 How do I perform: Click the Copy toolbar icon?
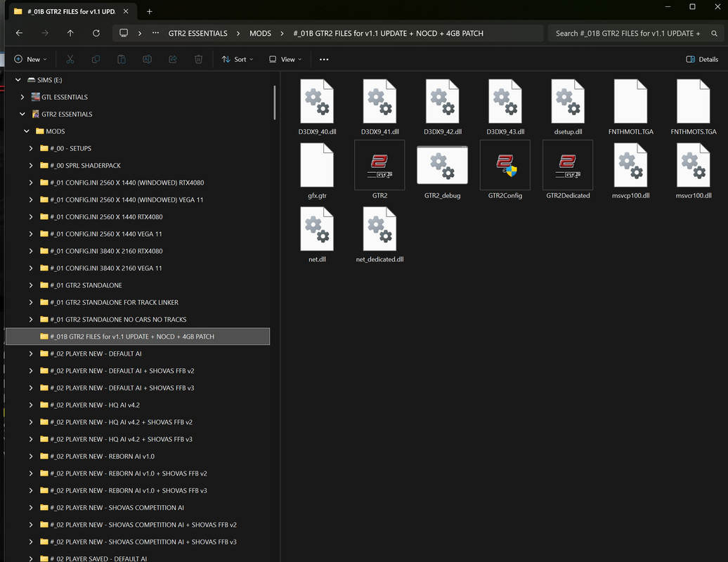click(x=96, y=60)
